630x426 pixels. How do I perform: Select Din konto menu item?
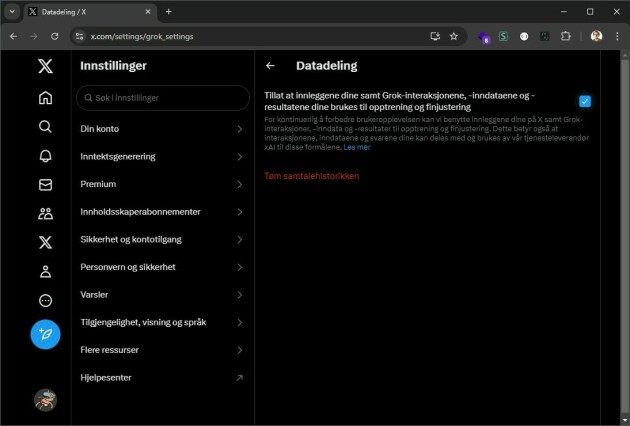(163, 129)
